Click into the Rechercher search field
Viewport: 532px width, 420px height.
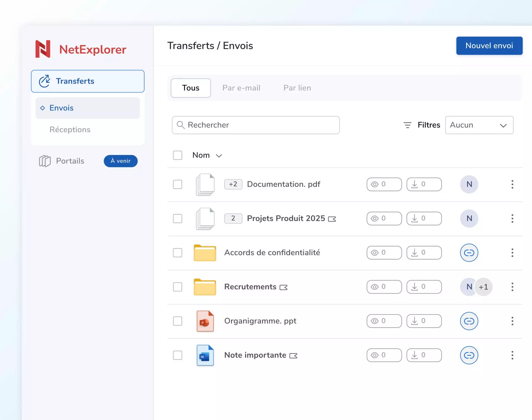255,125
